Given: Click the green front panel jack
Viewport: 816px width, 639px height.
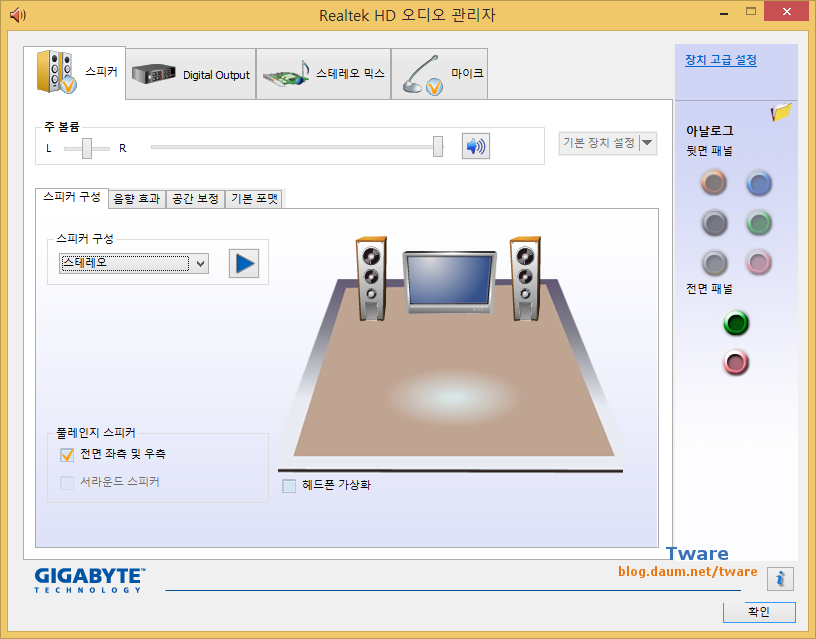Looking at the screenshot, I should pyautogui.click(x=736, y=323).
